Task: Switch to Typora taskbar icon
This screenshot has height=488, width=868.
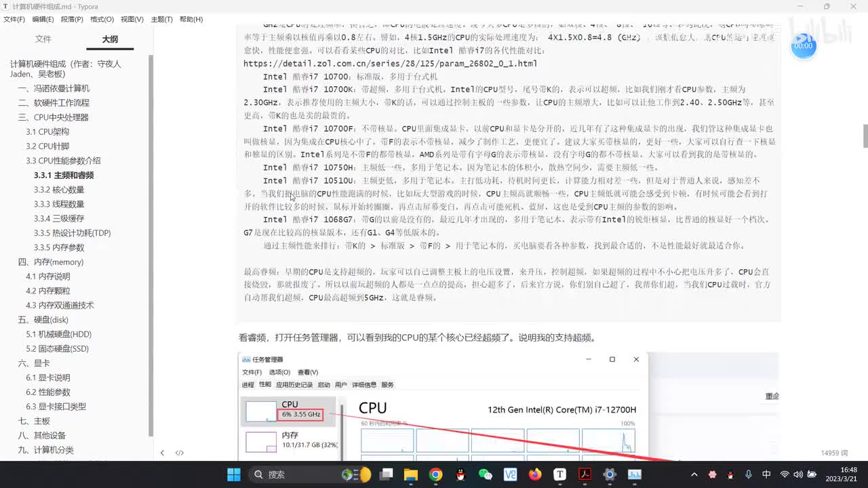Action: point(560,474)
